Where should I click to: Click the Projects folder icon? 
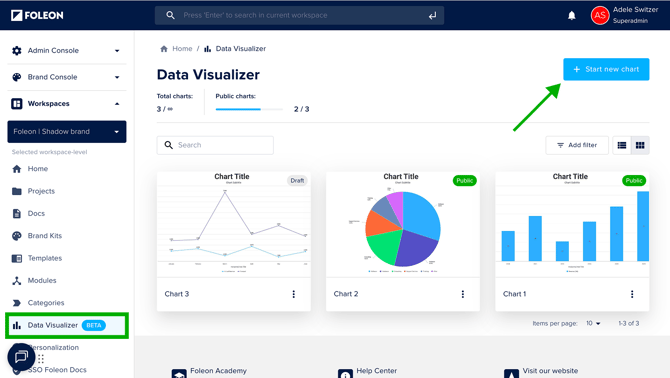[x=17, y=191]
